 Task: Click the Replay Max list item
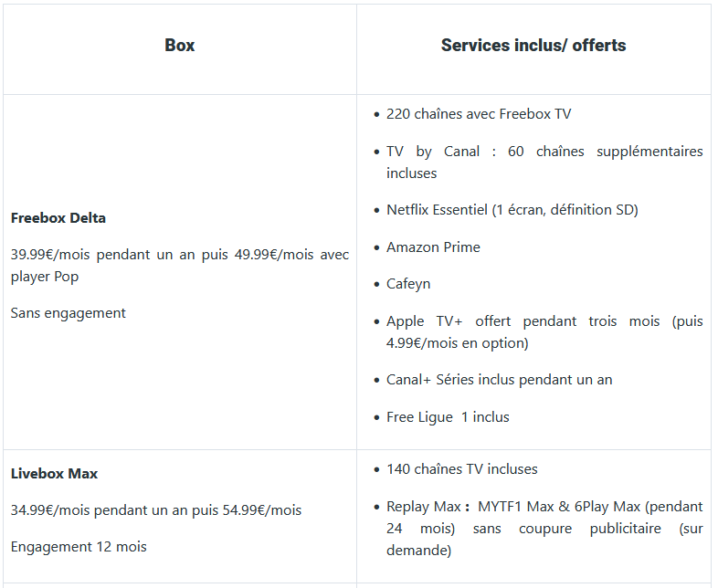pos(544,529)
